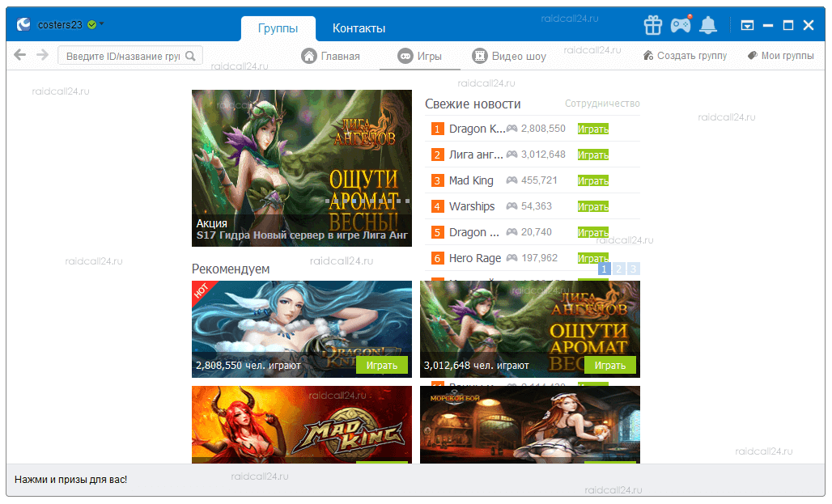Click the back navigation arrow
Screen dimensions: 832x504
[x=20, y=56]
